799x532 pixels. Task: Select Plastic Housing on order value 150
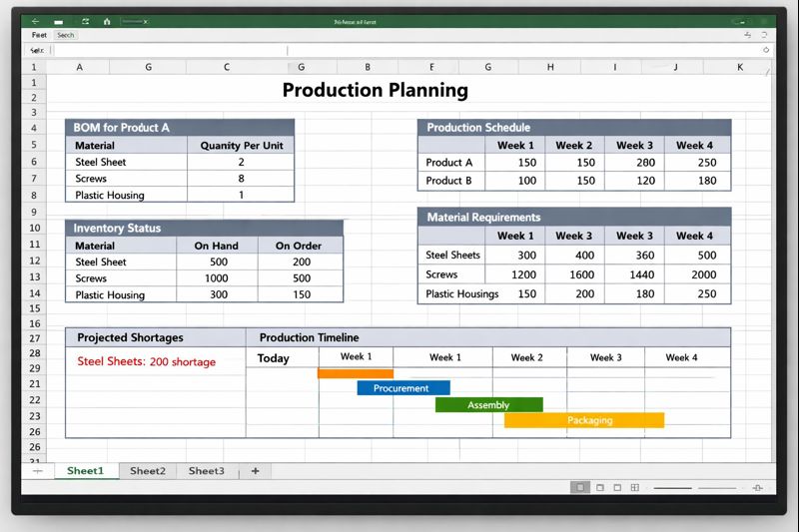click(302, 294)
